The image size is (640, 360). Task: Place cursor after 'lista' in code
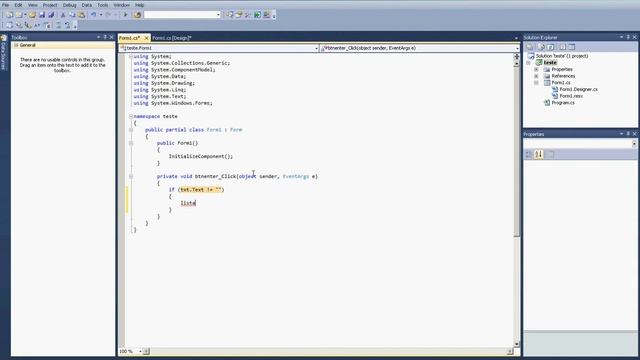click(x=196, y=203)
